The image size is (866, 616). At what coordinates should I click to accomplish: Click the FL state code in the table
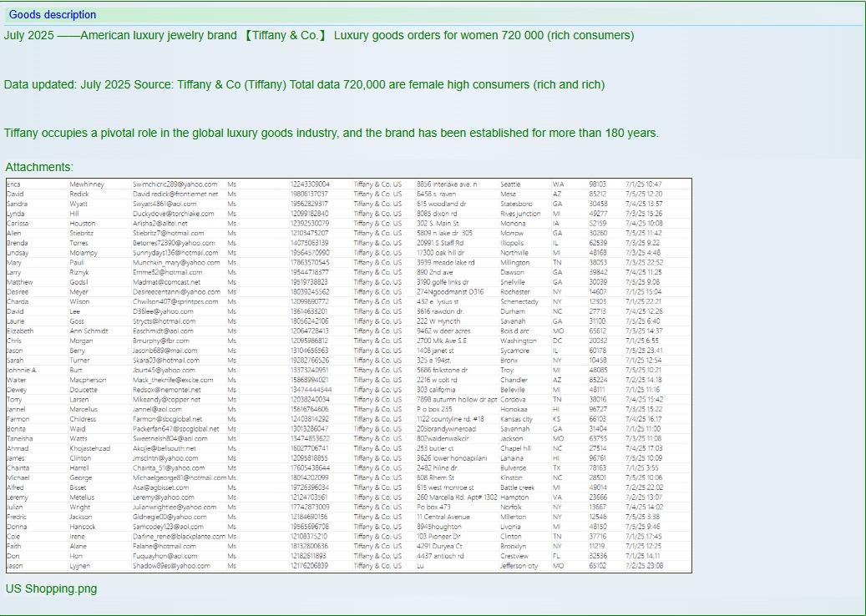[x=557, y=556]
